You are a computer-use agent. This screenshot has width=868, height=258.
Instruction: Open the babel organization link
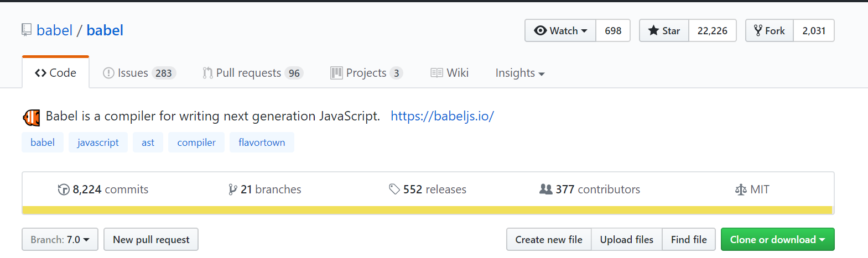click(x=54, y=30)
